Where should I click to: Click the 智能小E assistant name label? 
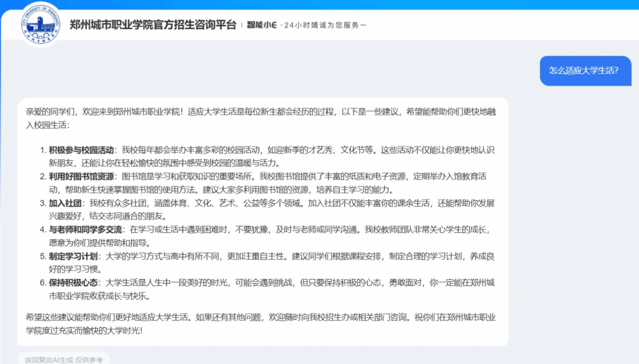coord(262,25)
